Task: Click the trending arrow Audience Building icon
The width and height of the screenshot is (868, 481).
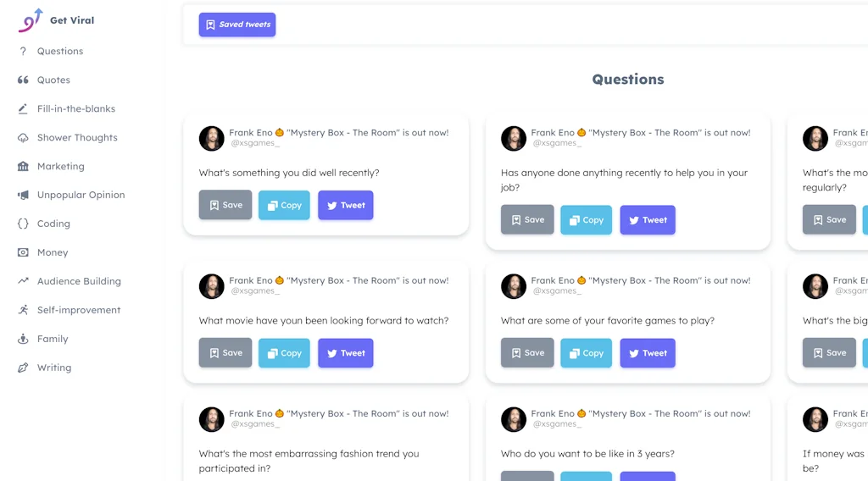Action: coord(23,281)
